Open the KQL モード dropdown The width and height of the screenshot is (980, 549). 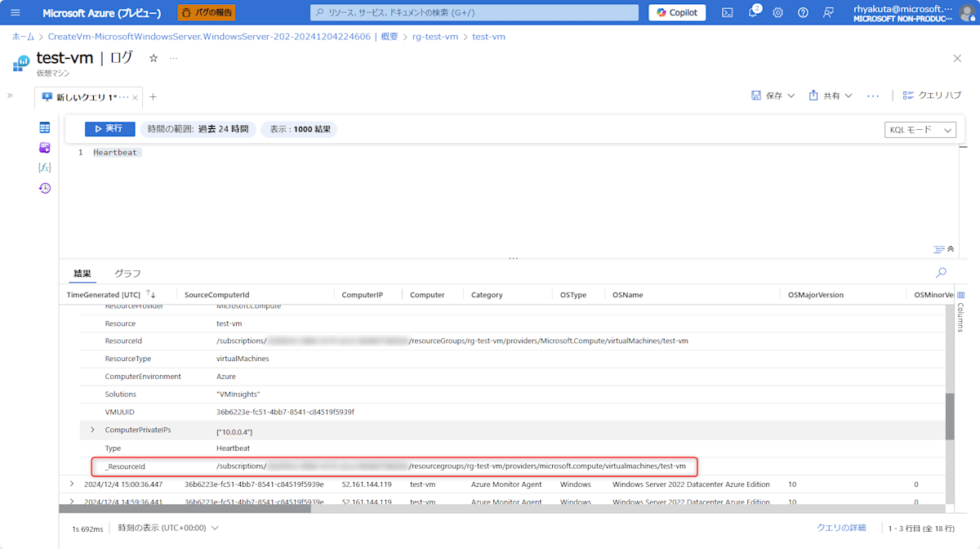(x=920, y=130)
